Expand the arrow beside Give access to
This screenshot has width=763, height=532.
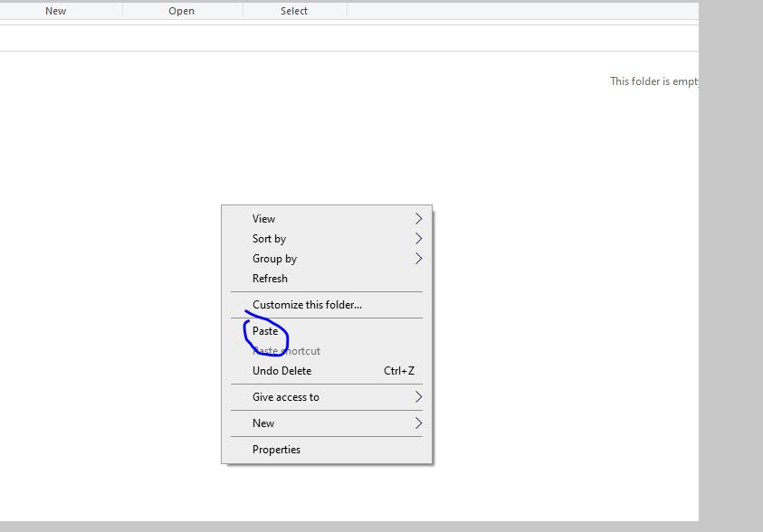point(418,397)
